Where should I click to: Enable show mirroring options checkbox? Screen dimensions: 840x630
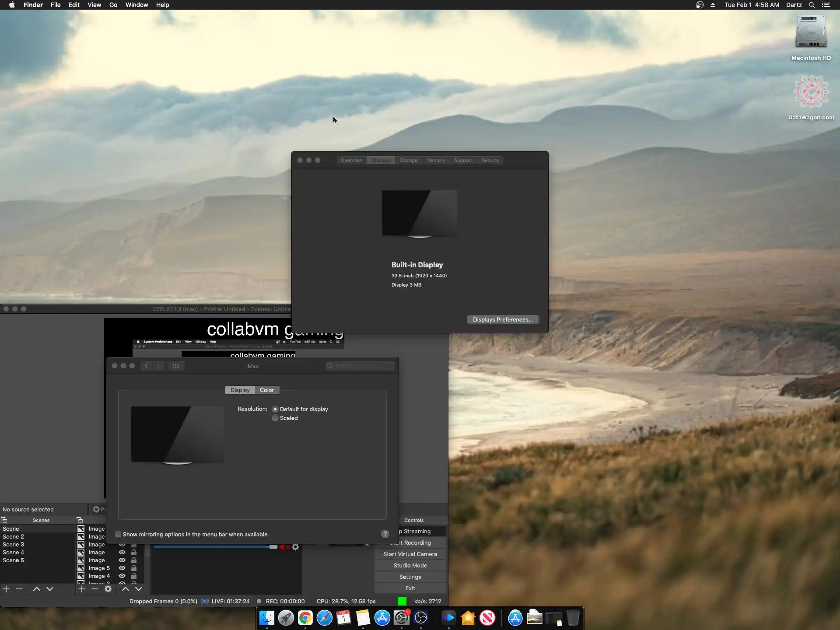click(118, 534)
